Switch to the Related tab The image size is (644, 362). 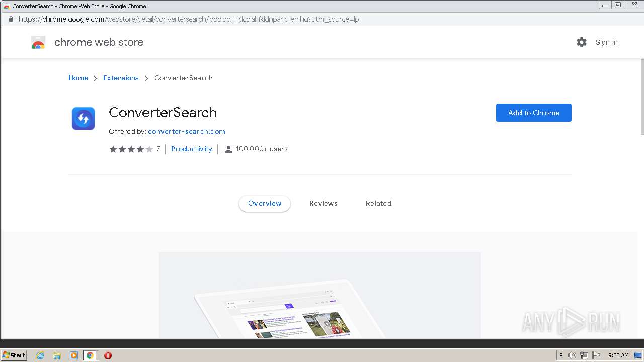pyautogui.click(x=379, y=203)
